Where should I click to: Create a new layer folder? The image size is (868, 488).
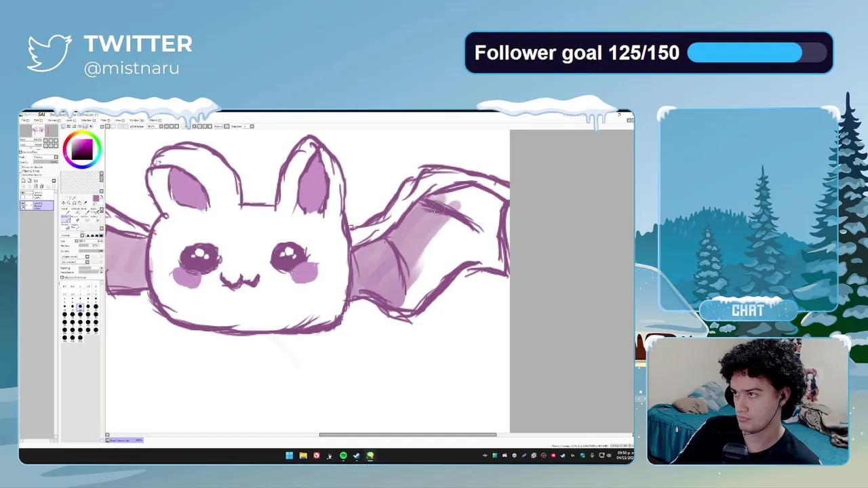click(36, 180)
